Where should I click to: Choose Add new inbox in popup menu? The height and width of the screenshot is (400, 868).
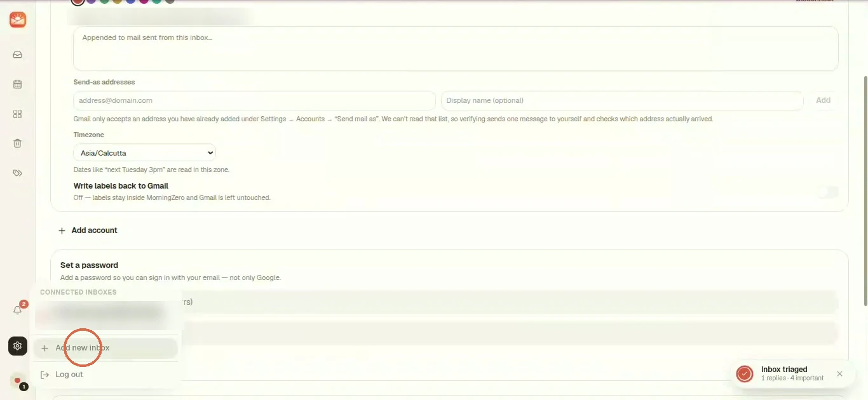(x=106, y=348)
